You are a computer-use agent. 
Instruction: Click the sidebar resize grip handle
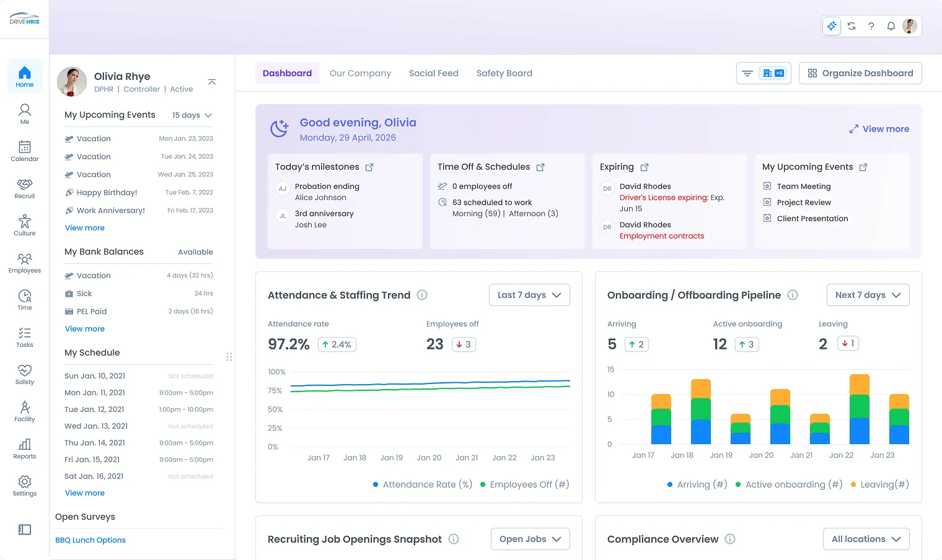pyautogui.click(x=229, y=357)
